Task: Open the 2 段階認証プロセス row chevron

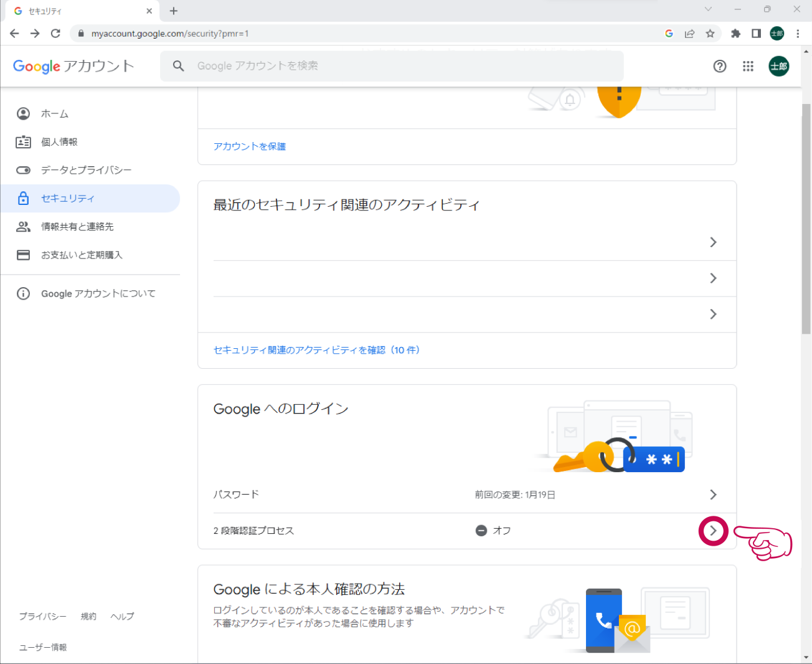Action: [x=713, y=531]
